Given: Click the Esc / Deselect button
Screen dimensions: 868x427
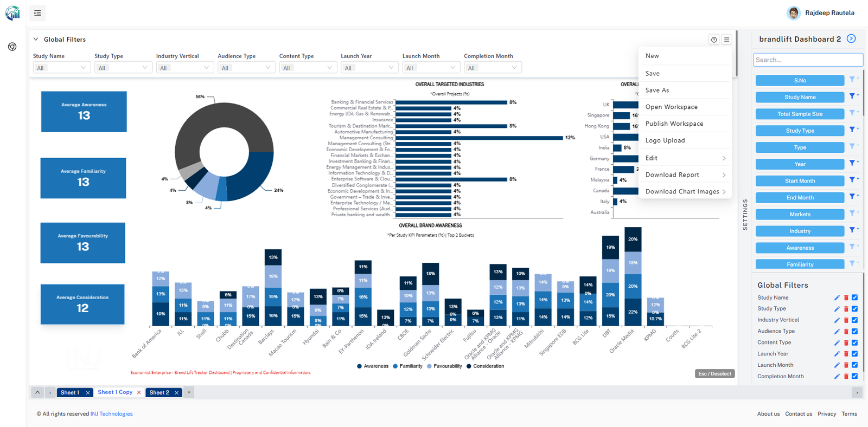Looking at the screenshot, I should coord(714,374).
